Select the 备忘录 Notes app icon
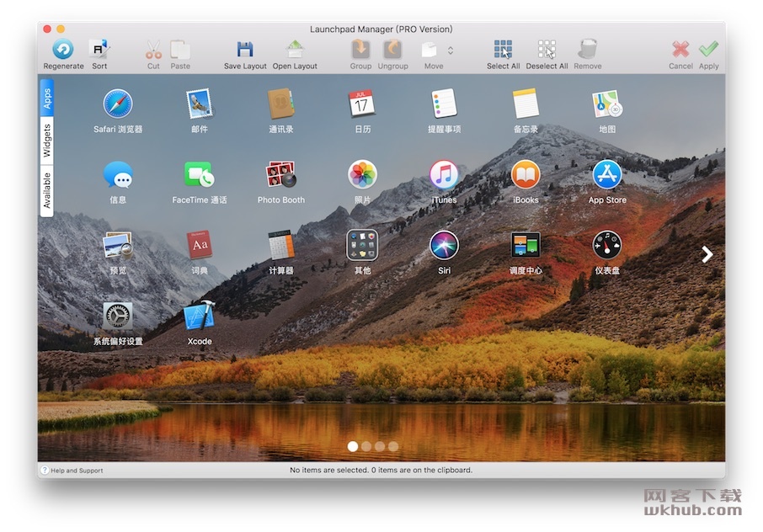 pos(526,103)
